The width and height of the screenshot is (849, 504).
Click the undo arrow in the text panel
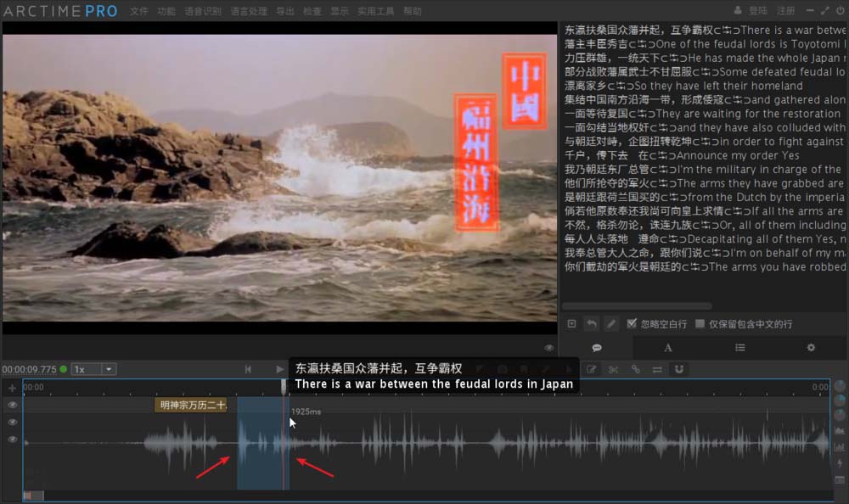[591, 323]
